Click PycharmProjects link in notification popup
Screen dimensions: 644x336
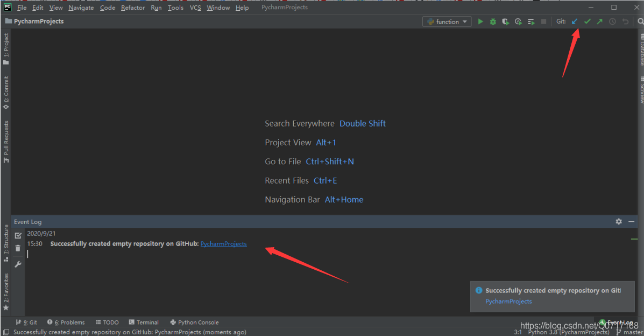tap(508, 302)
